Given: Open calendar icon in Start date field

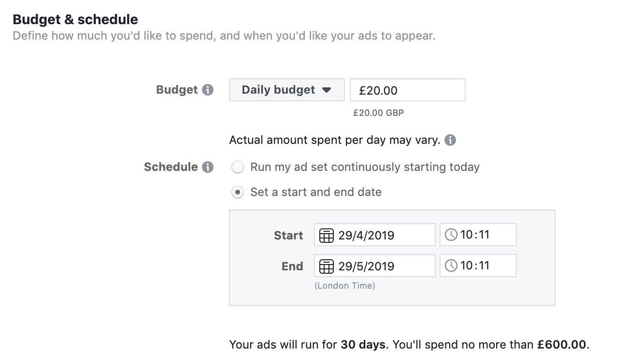Looking at the screenshot, I should (327, 235).
